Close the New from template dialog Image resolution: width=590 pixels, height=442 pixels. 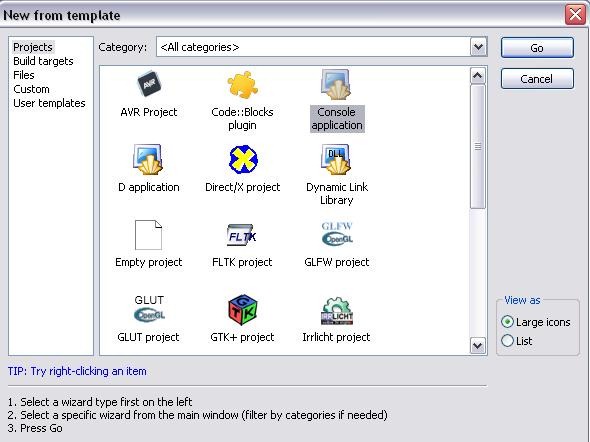pos(575,15)
